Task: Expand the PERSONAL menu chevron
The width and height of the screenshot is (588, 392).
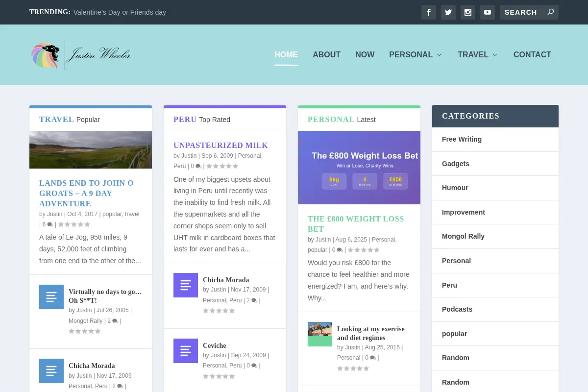Action: (x=439, y=55)
